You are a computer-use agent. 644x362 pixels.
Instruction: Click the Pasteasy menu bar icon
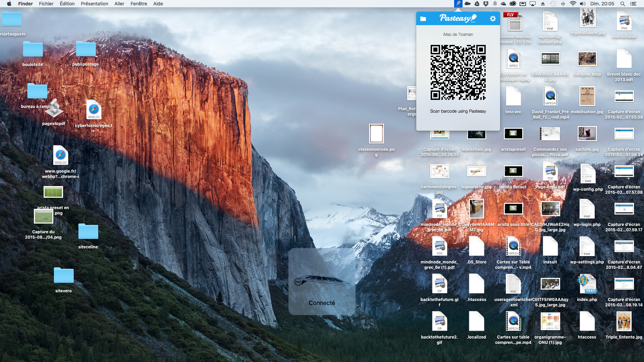coord(458,4)
